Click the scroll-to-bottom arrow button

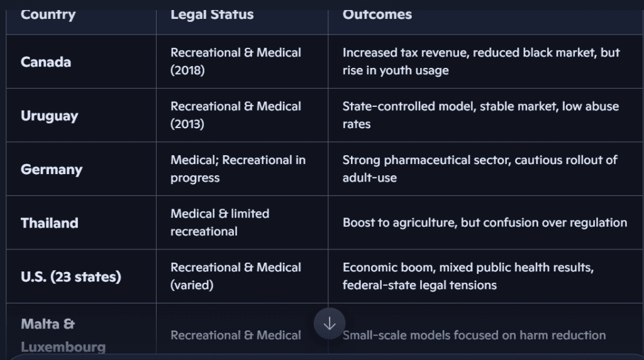330,324
